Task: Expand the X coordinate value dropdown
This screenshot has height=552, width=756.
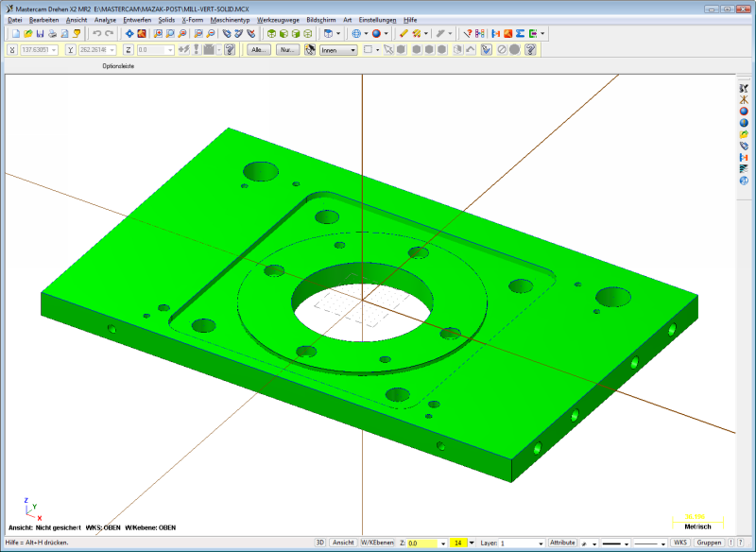Action: (54, 50)
